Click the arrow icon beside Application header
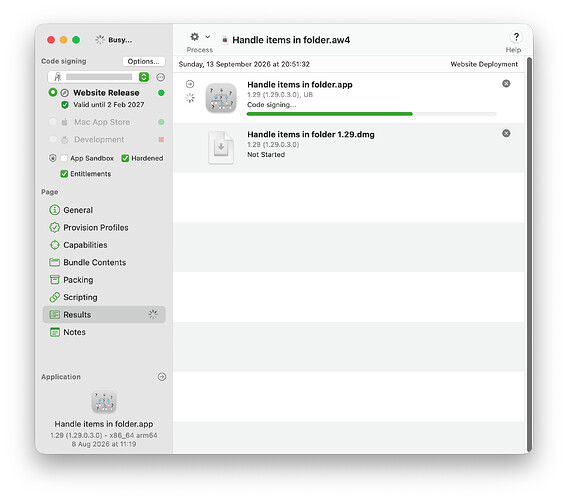The height and width of the screenshot is (500, 567). 162,377
